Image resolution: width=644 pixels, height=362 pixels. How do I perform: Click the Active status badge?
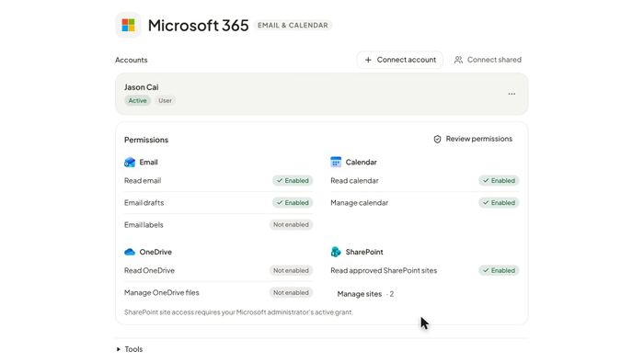click(x=138, y=100)
